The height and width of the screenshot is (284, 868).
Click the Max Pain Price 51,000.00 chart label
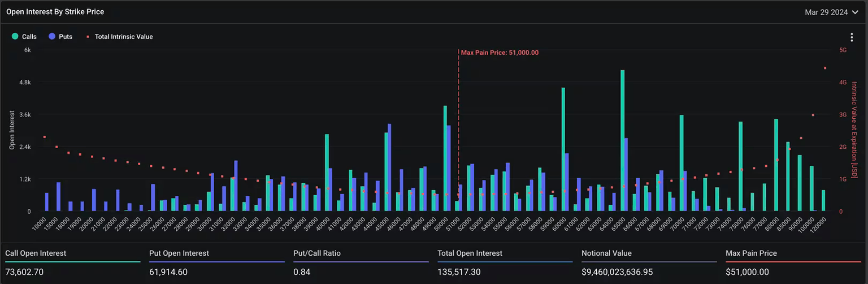click(500, 53)
